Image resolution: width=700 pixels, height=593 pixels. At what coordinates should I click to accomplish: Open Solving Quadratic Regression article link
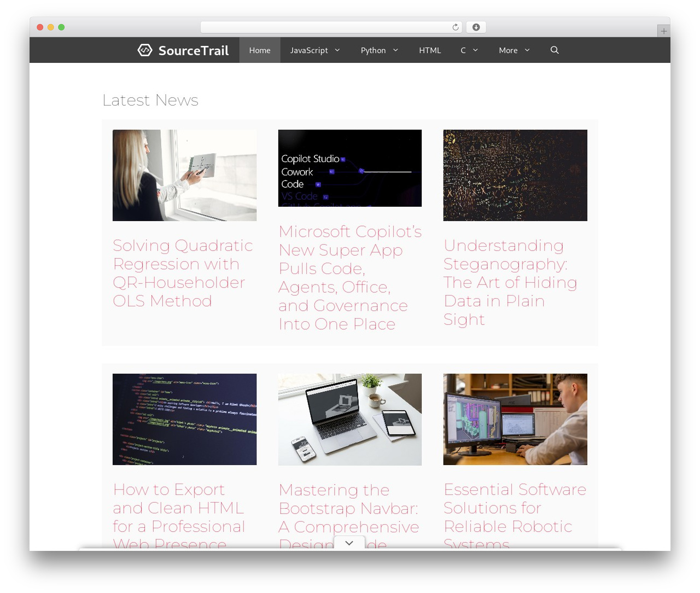click(x=183, y=273)
